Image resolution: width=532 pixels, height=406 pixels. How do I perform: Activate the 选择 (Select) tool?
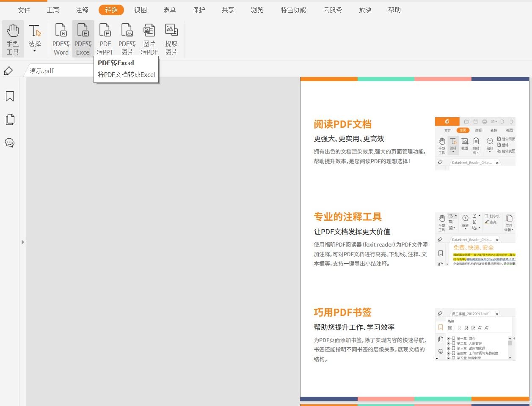(x=35, y=34)
